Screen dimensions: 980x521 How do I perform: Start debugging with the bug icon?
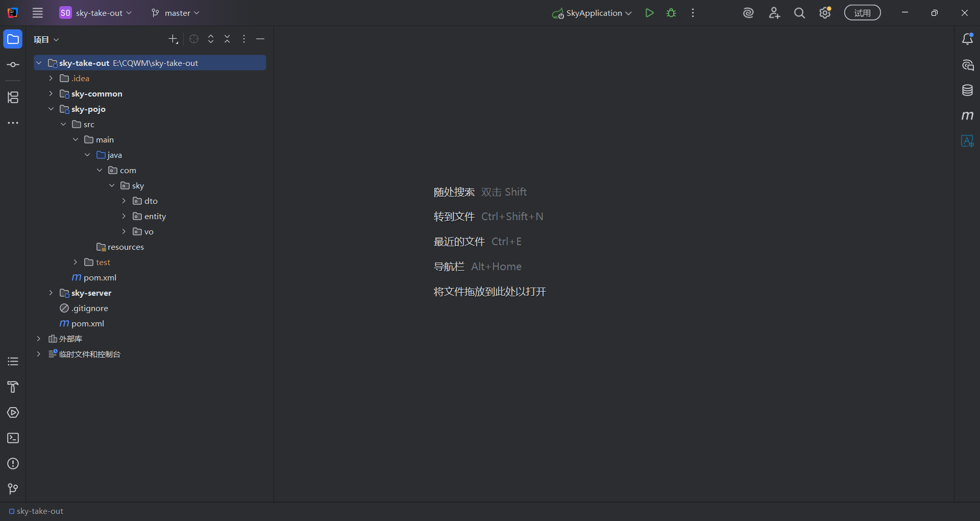pos(671,13)
